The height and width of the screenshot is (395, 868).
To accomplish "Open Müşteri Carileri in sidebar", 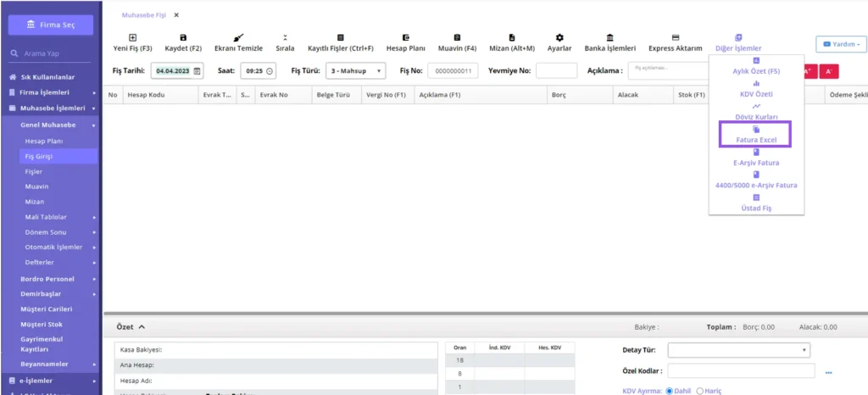I will tap(46, 309).
